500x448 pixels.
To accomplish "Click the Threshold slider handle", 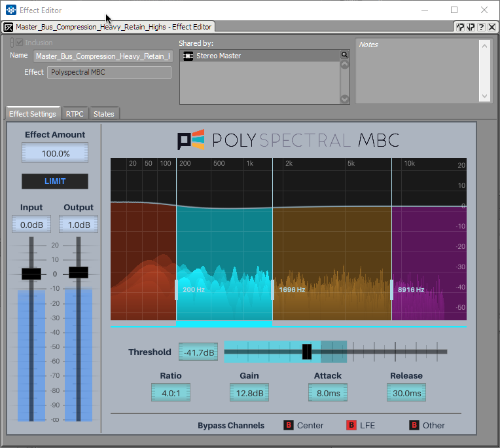I will (x=307, y=352).
